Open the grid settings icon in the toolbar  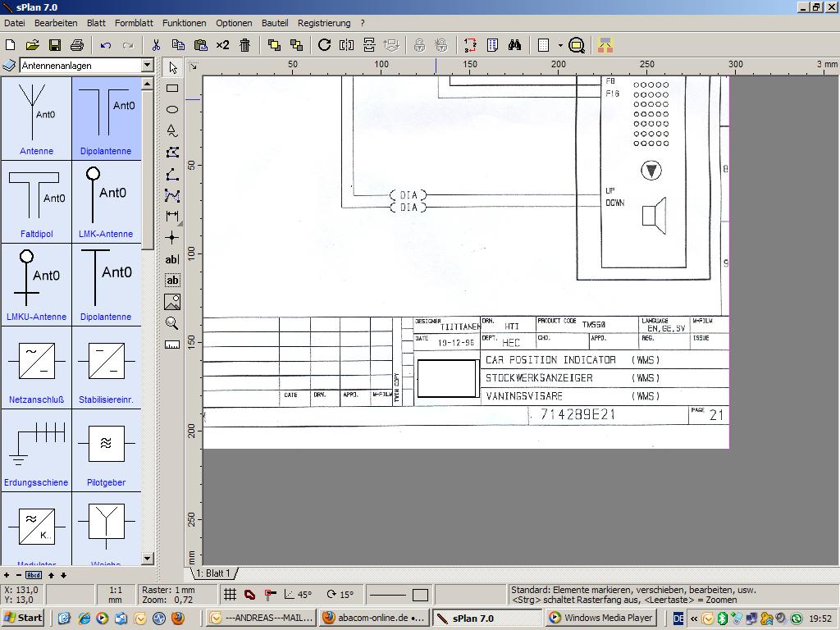coord(543,45)
